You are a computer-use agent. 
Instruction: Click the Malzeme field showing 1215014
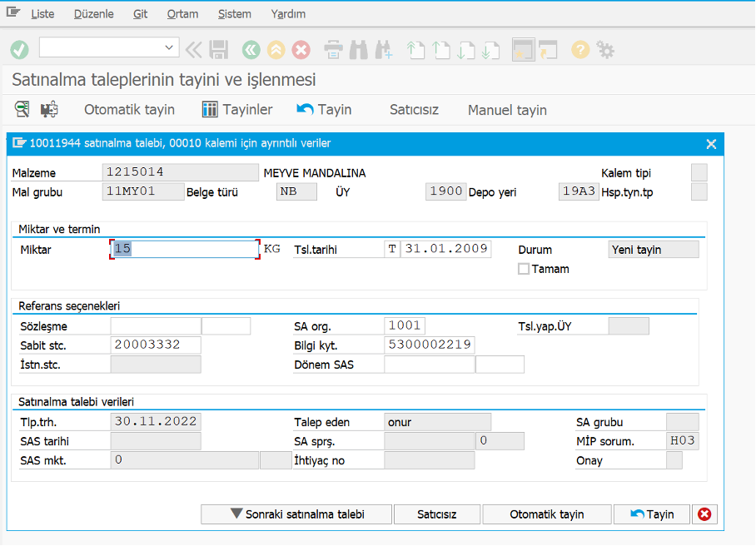[x=181, y=172]
